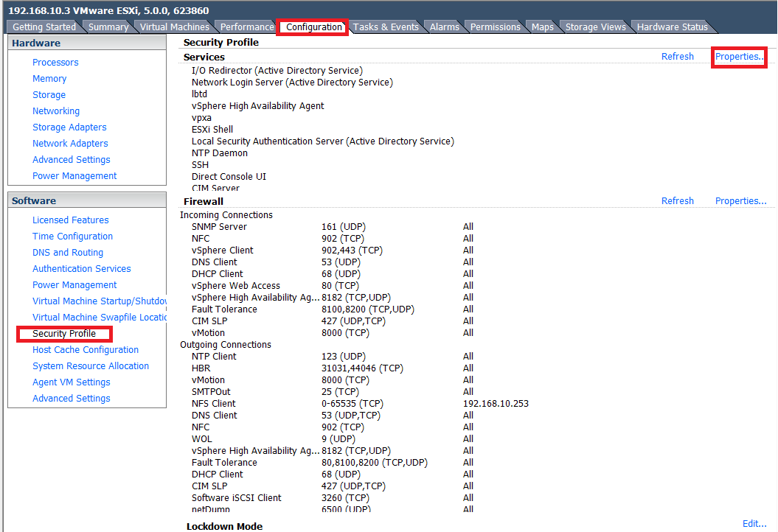Open Processors hardware settings
Screen dimensions: 778x532
(x=55, y=63)
